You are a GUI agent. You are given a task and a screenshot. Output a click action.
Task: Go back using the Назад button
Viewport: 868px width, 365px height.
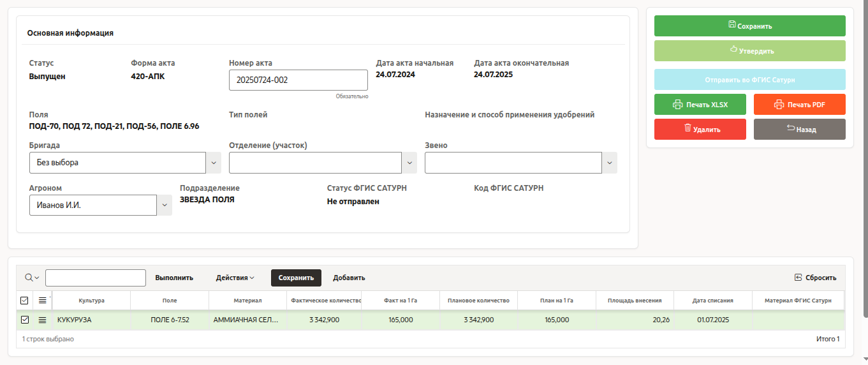(x=799, y=130)
